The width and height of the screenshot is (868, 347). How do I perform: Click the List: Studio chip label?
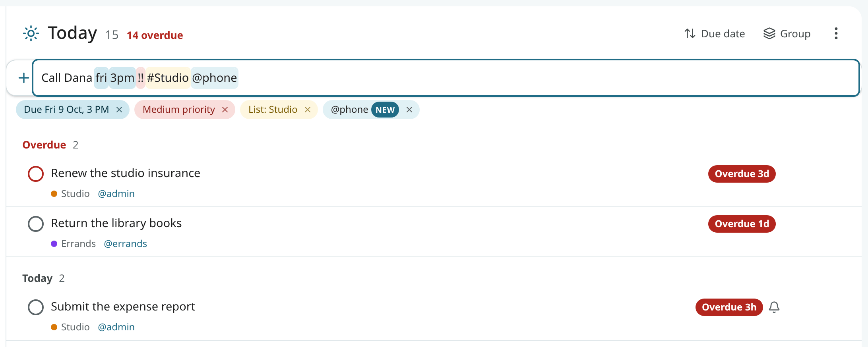coord(273,110)
